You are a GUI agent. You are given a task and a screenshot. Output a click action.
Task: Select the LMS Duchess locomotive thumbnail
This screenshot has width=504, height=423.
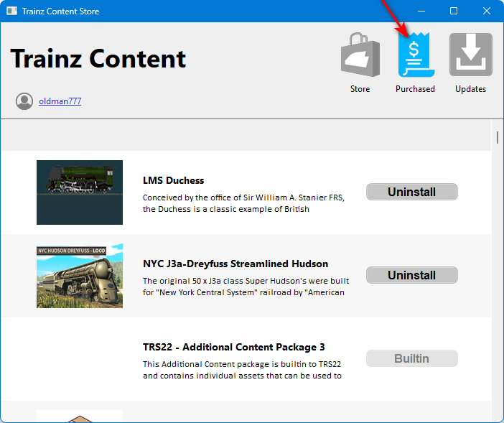[x=80, y=192]
